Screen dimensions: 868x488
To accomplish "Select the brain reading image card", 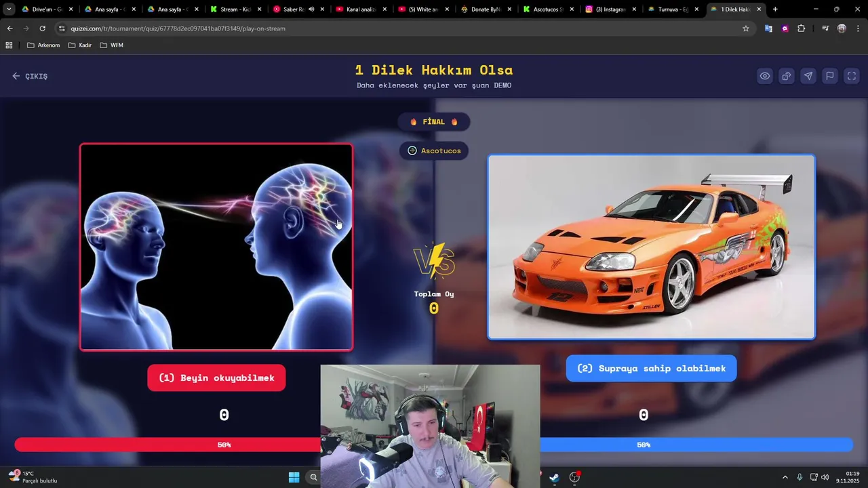I will [x=216, y=247].
